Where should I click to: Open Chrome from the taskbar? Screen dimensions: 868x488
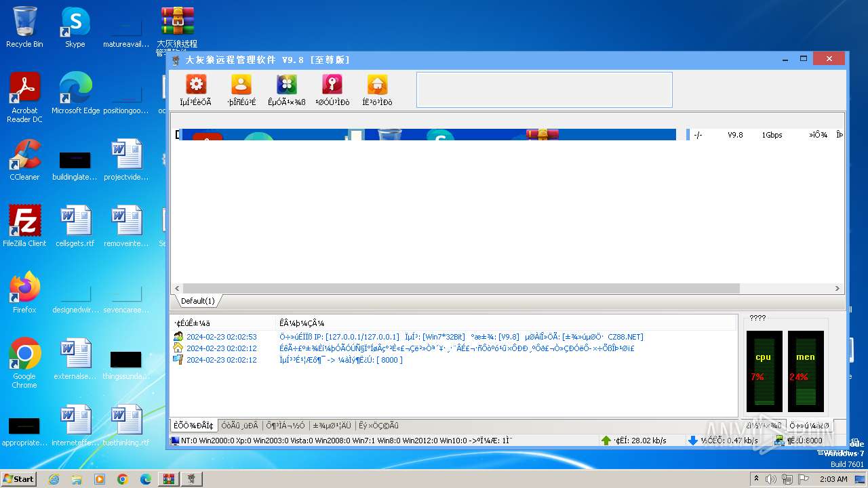pos(122,479)
